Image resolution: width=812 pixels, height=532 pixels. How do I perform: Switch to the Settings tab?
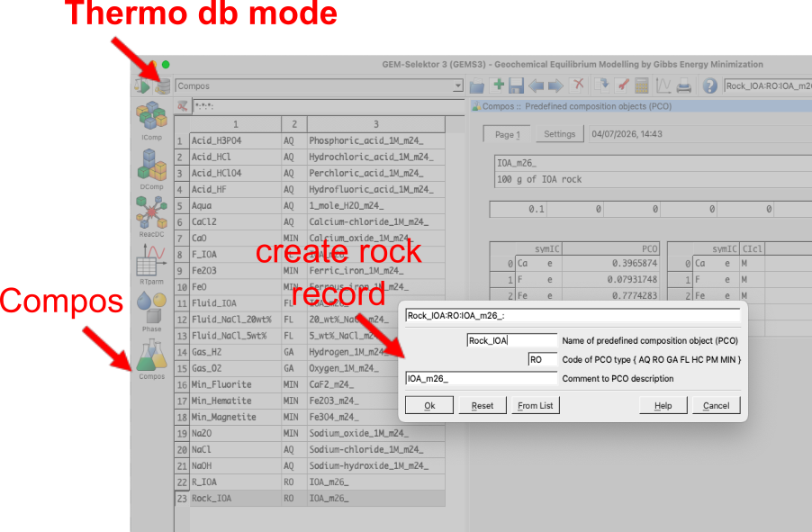(x=560, y=133)
